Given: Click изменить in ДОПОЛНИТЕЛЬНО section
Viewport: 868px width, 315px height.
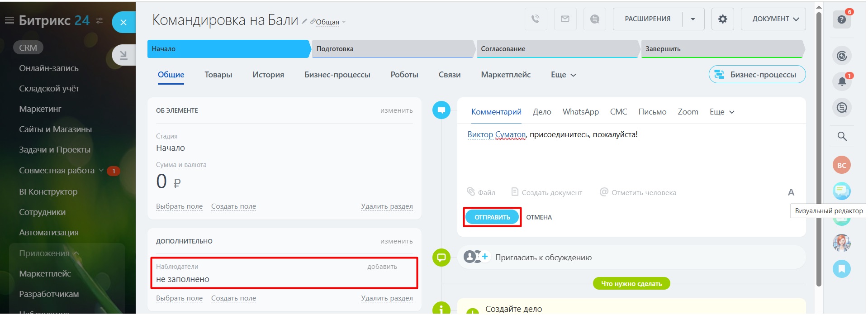Looking at the screenshot, I should (396, 241).
